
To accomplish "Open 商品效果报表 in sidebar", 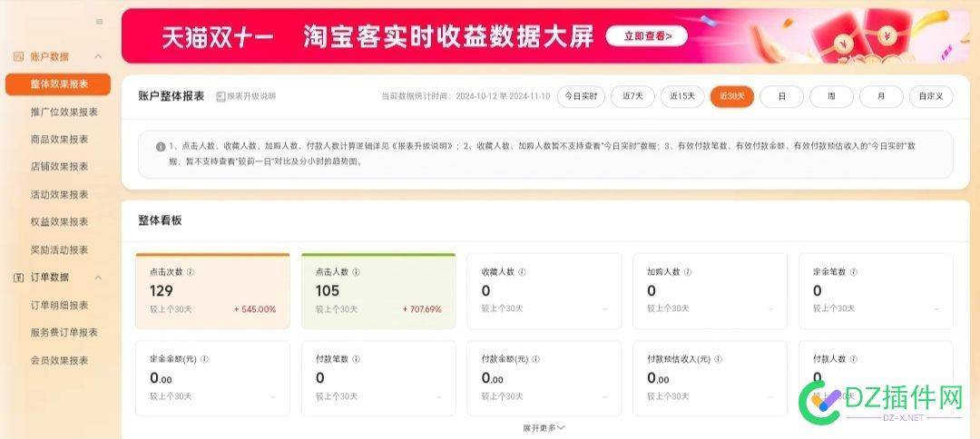I will click(x=59, y=140).
